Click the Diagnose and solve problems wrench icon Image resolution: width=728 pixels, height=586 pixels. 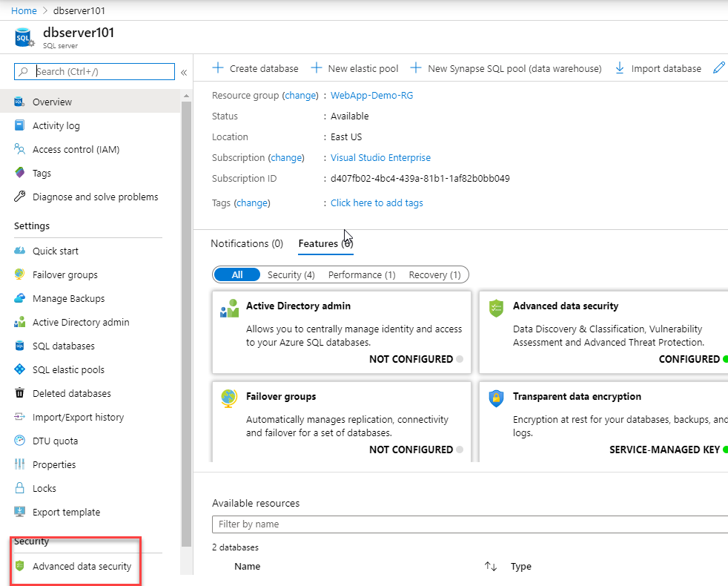[x=19, y=197]
